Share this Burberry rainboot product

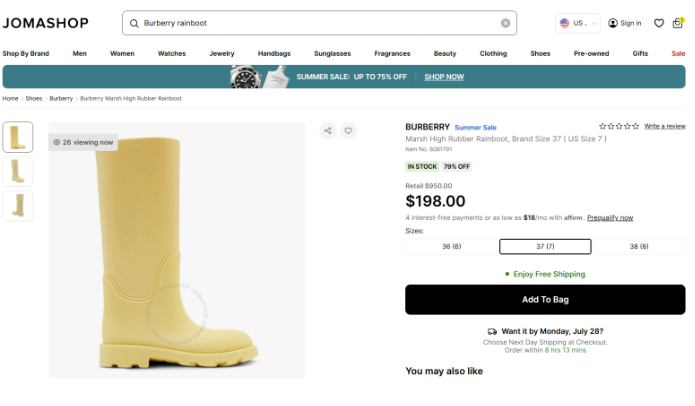[x=327, y=130]
